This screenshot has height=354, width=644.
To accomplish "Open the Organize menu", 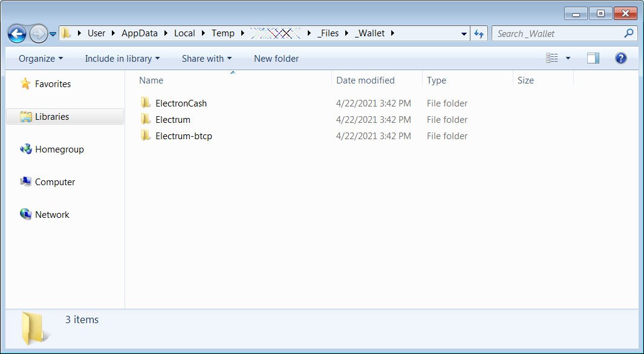I will [x=41, y=59].
